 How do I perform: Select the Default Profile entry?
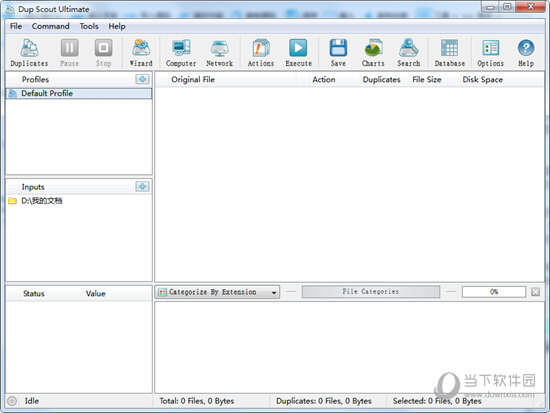tap(79, 93)
